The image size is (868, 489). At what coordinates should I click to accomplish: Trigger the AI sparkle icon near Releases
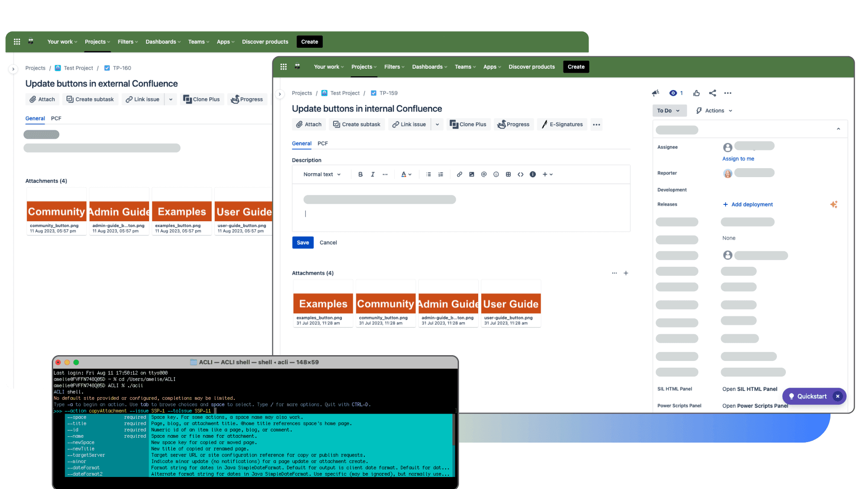834,204
